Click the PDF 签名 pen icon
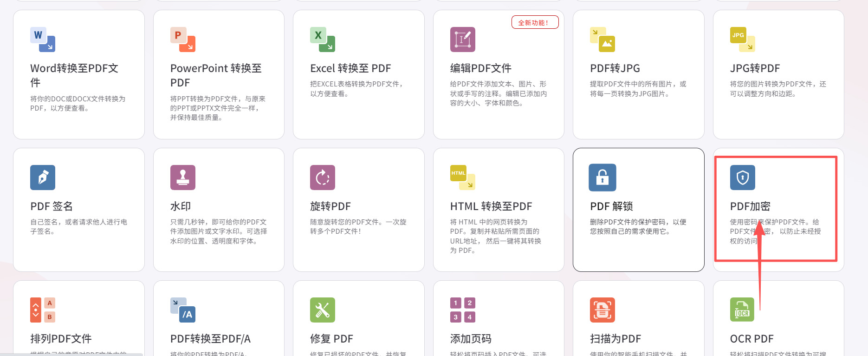The image size is (868, 356). (43, 178)
